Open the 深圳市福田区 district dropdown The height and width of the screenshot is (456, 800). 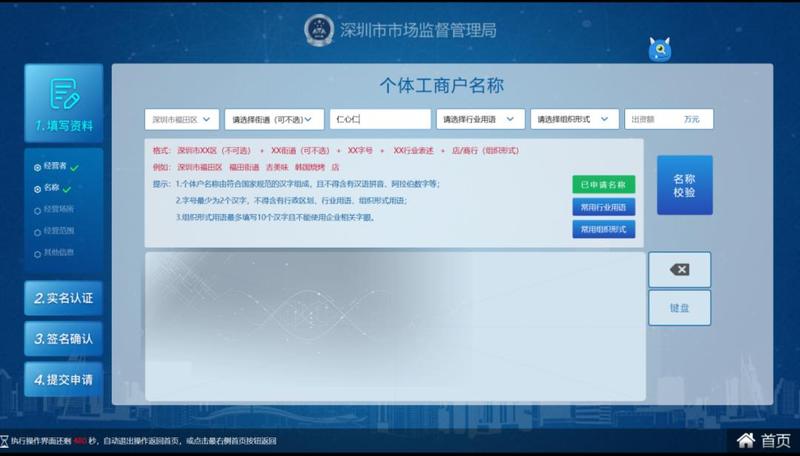182,119
